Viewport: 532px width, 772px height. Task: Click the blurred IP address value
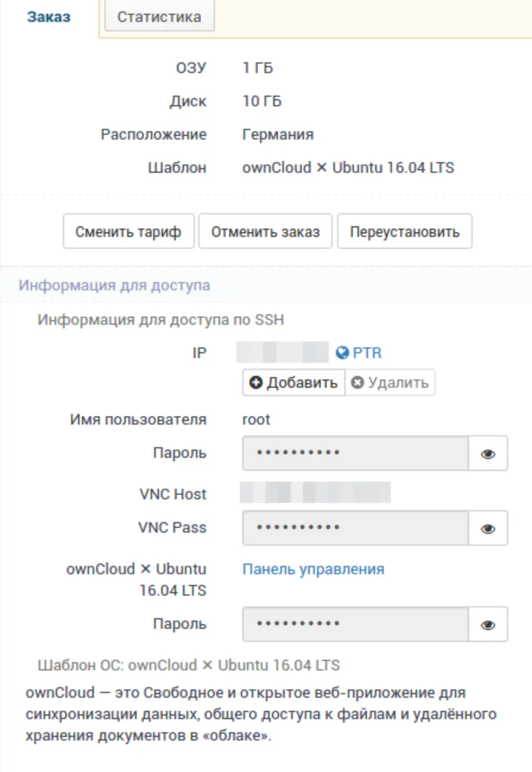point(283,353)
